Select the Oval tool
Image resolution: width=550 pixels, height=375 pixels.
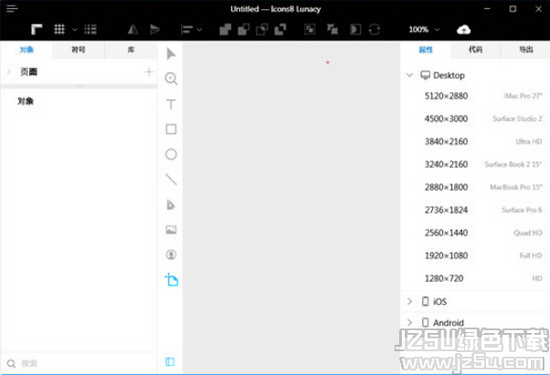171,154
